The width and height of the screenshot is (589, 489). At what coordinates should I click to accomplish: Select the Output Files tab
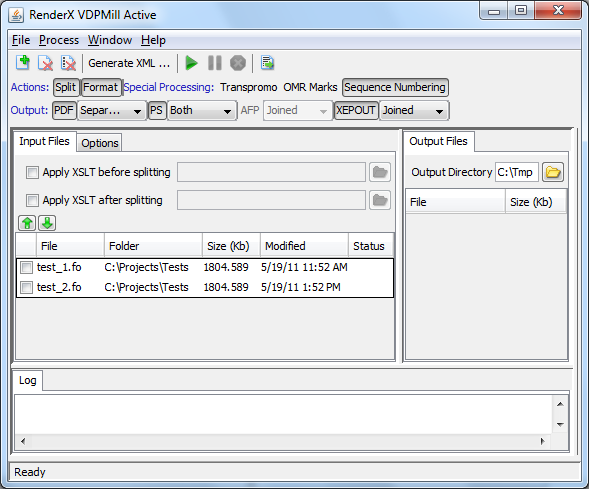438,142
